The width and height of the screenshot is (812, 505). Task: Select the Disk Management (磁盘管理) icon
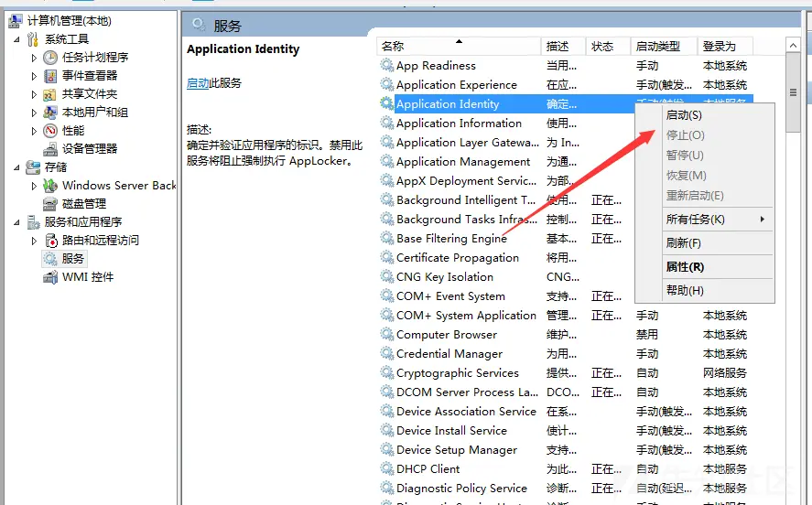pyautogui.click(x=50, y=204)
